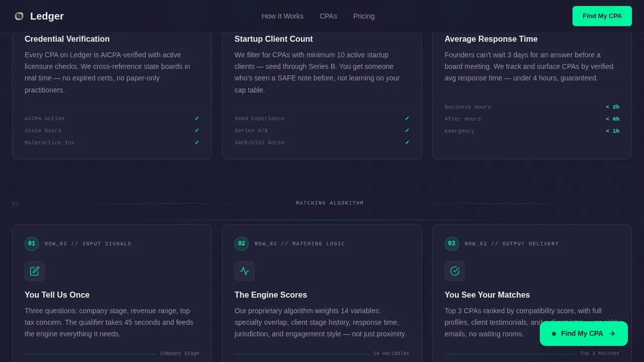Click the State Board label

click(43, 131)
